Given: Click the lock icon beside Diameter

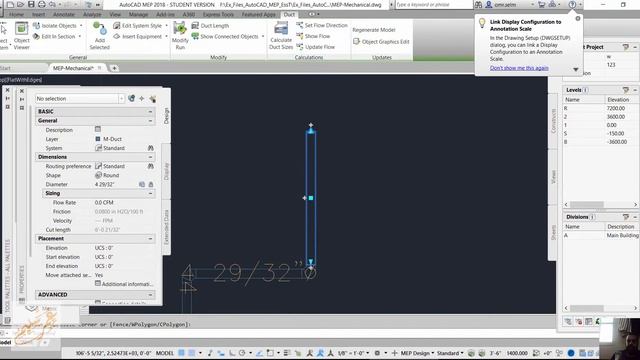Looking at the screenshot, I should pos(151,184).
